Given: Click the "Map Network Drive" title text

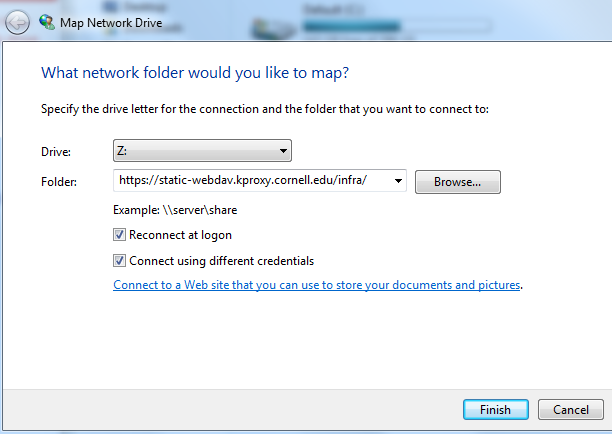Looking at the screenshot, I should [x=111, y=23].
